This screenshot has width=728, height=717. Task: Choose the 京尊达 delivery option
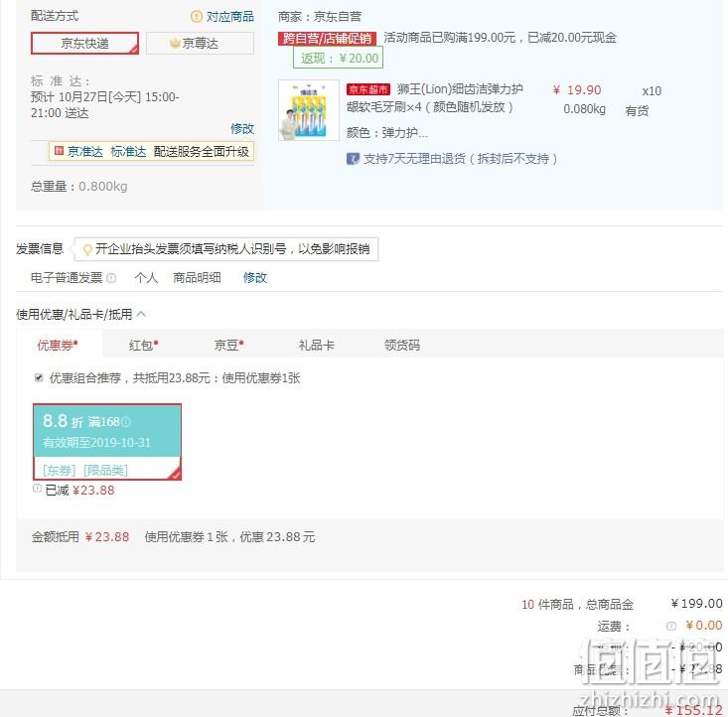point(200,43)
